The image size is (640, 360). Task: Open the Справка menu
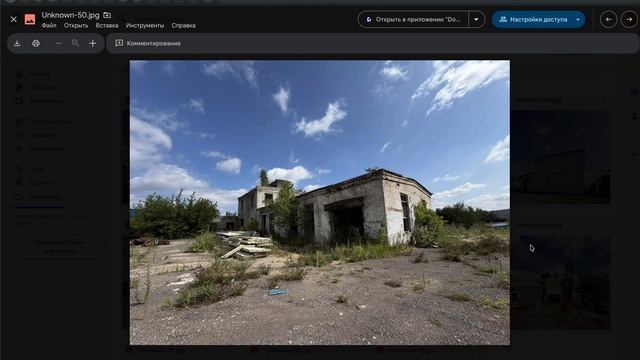pyautogui.click(x=183, y=25)
